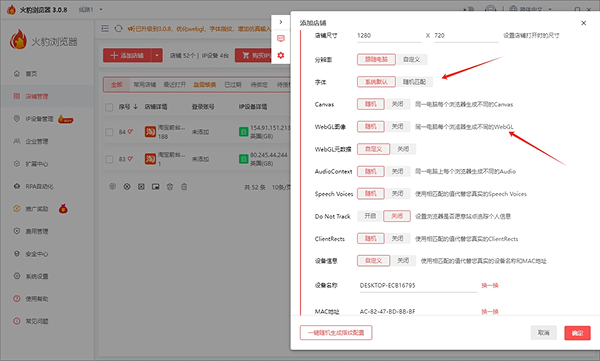Open the 系统设置 sidebar icon
This screenshot has width=600, height=361.
(x=16, y=276)
